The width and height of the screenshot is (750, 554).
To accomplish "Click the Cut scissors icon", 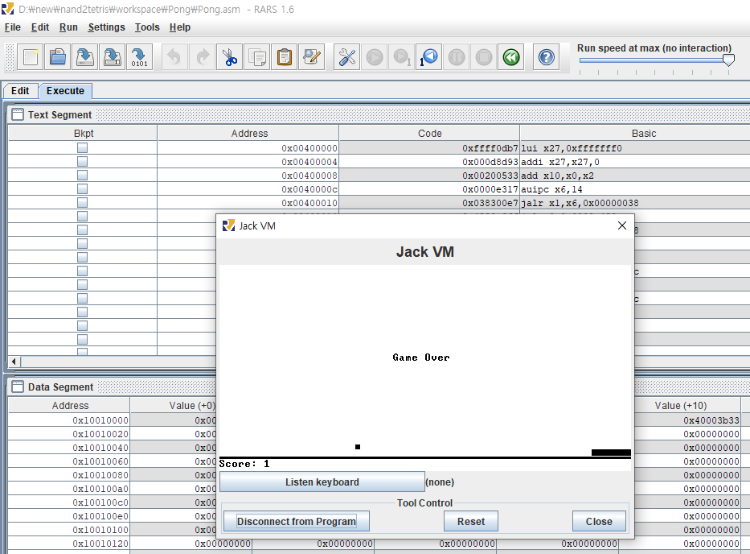I will [x=229, y=57].
